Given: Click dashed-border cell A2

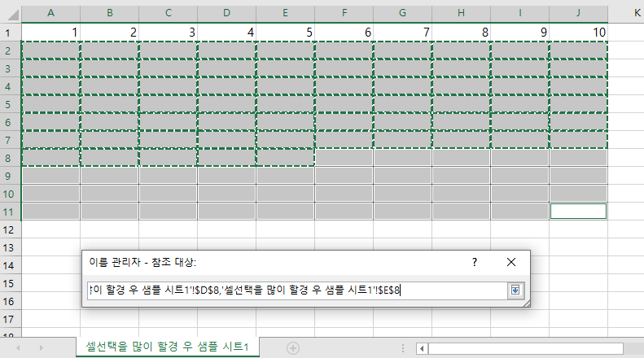Looking at the screenshot, I should tap(51, 50).
